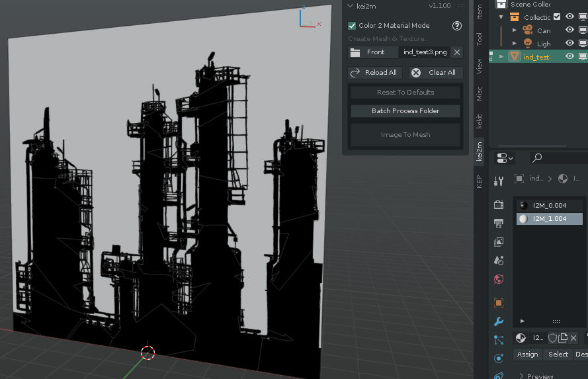The width and height of the screenshot is (588, 379).
Task: Toggle the Collection exclude checkbox
Action: point(556,17)
